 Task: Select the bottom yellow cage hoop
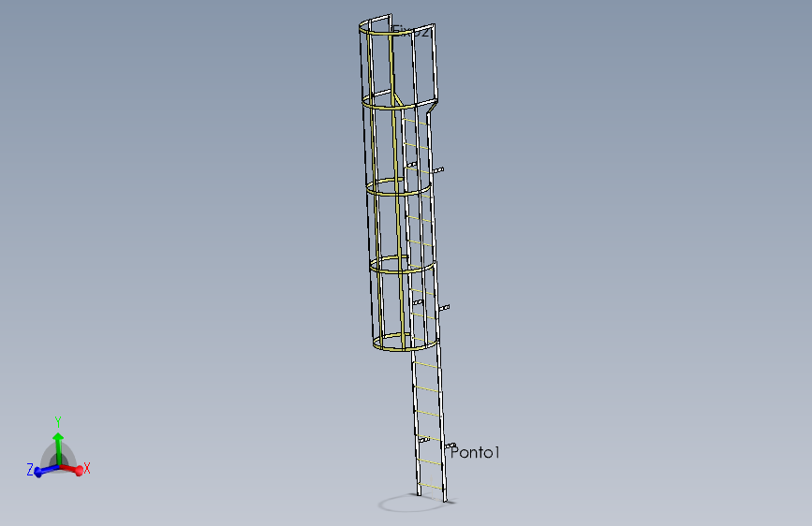click(406, 343)
